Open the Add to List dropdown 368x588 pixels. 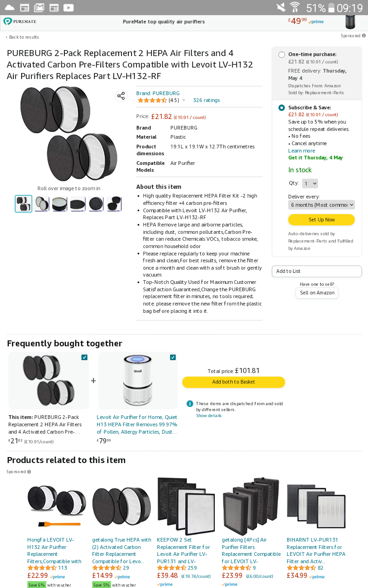click(316, 271)
